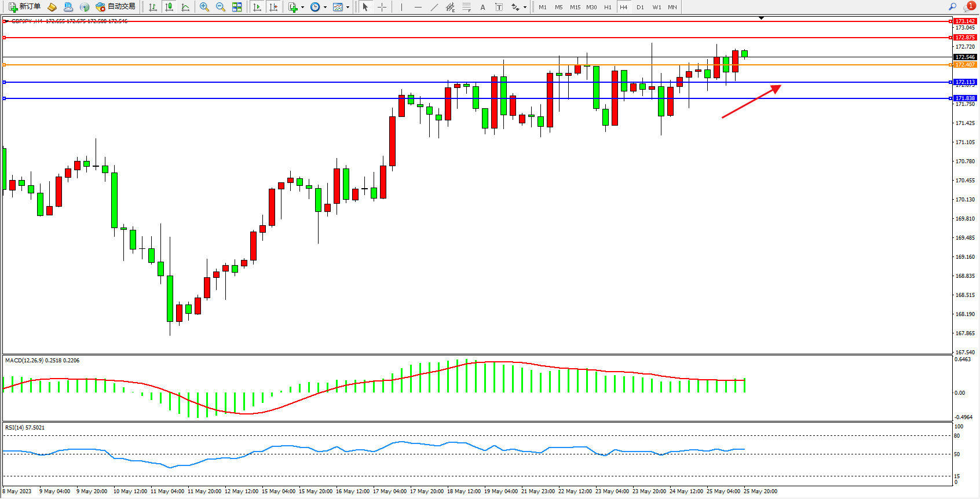The width and height of the screenshot is (980, 499).
Task: Zoom in on the chart
Action: tap(204, 7)
